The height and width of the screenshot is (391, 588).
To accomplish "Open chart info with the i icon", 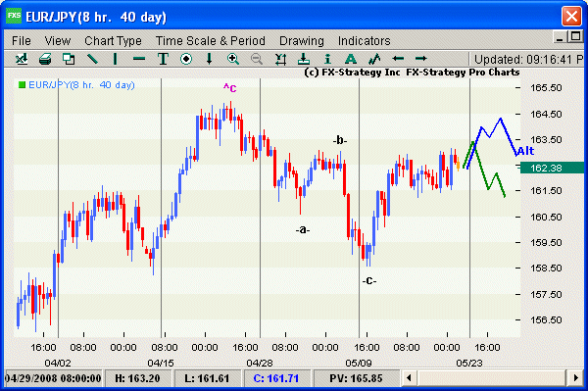I will [x=327, y=59].
